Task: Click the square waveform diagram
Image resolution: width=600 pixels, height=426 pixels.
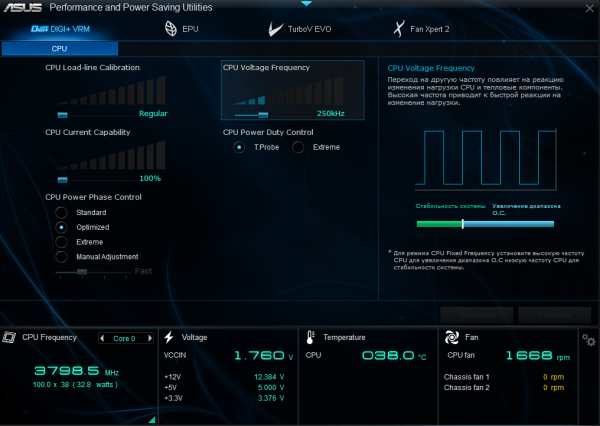Action: point(486,159)
